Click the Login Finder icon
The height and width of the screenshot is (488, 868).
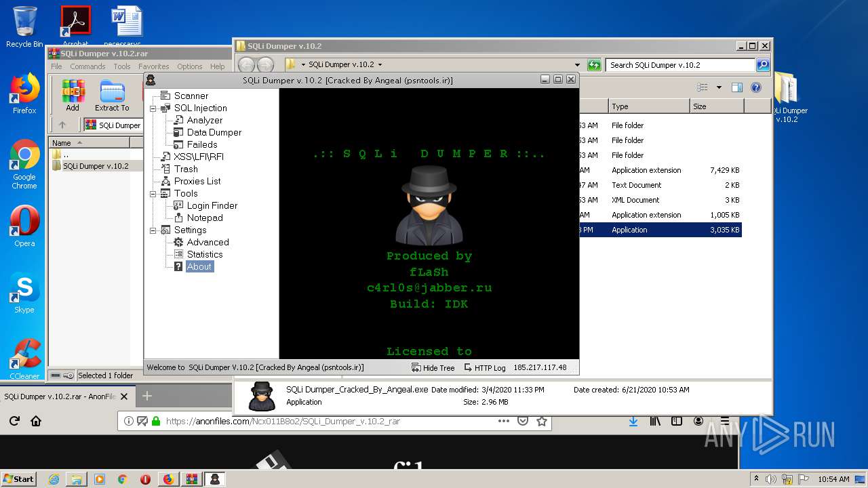click(178, 205)
